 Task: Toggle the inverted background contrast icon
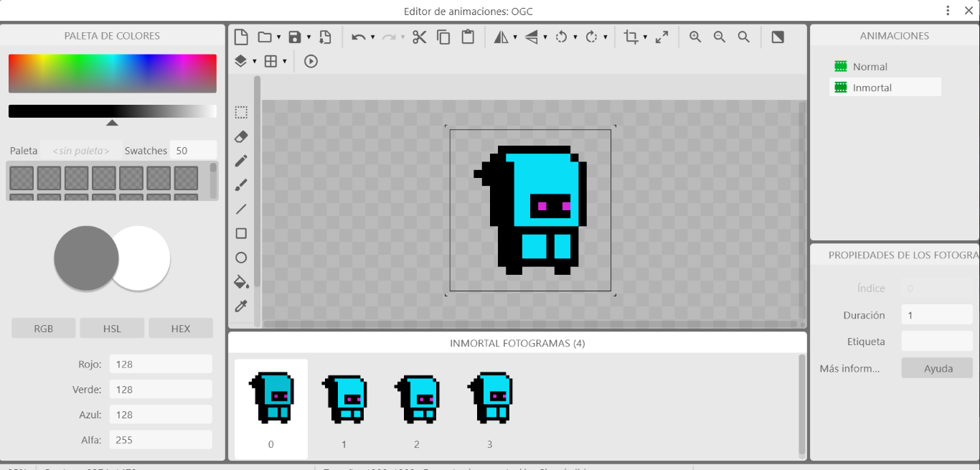pos(778,37)
